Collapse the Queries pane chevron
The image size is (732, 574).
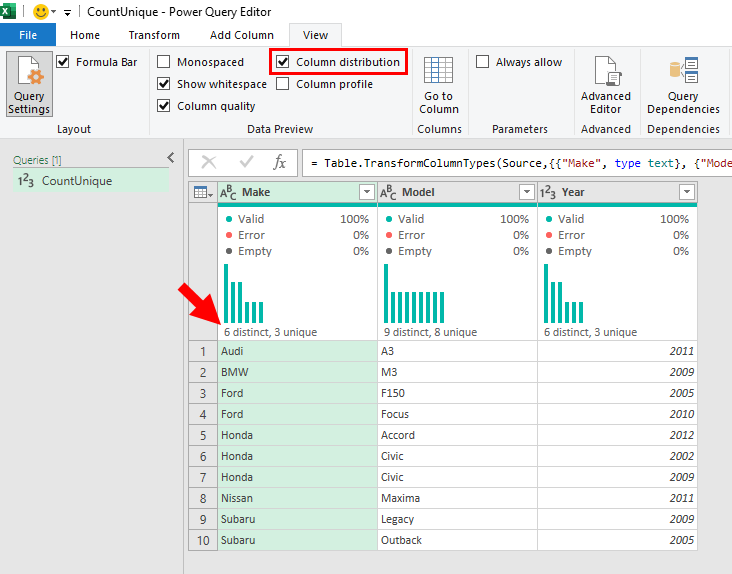coord(171,158)
